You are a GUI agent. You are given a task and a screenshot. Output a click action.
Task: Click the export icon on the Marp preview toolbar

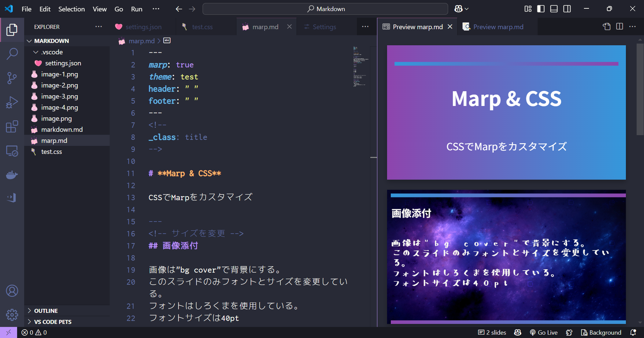606,26
